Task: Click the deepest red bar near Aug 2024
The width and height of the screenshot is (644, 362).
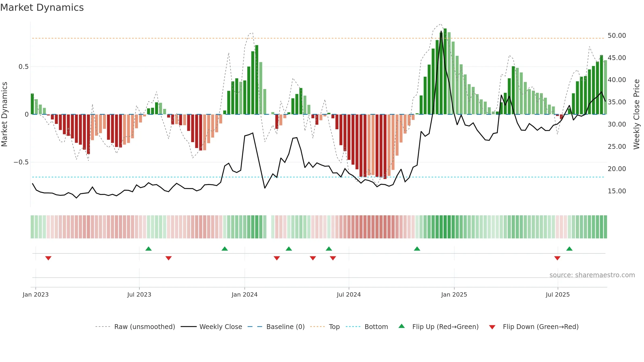Action: 385,147
